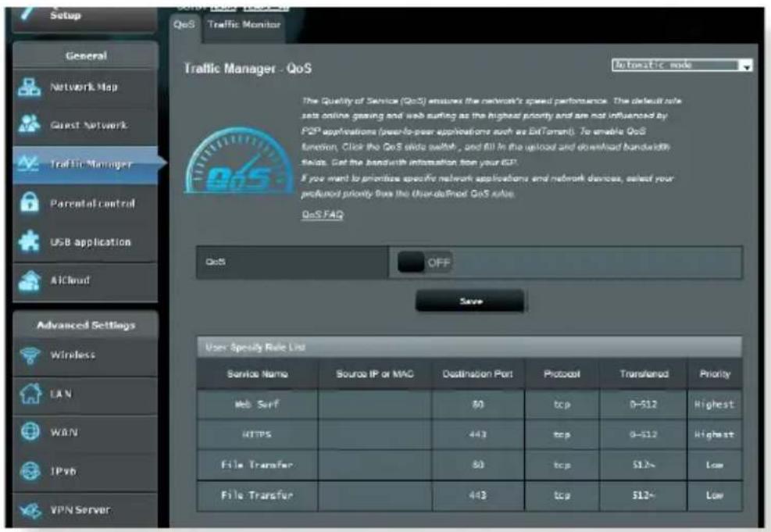771x532 pixels.
Task: Select the HTTPS rule name
Action: click(x=257, y=434)
